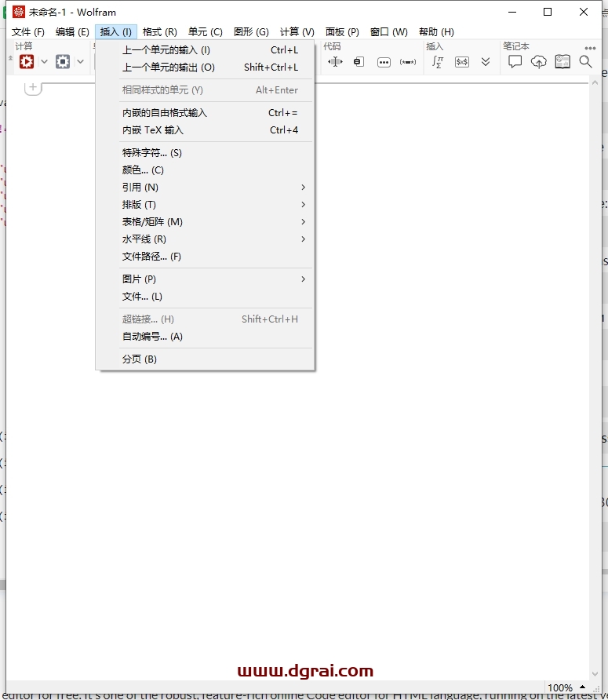The width and height of the screenshot is (608, 700).
Task: Click the ellipsis placeholder code icon
Action: (x=384, y=61)
